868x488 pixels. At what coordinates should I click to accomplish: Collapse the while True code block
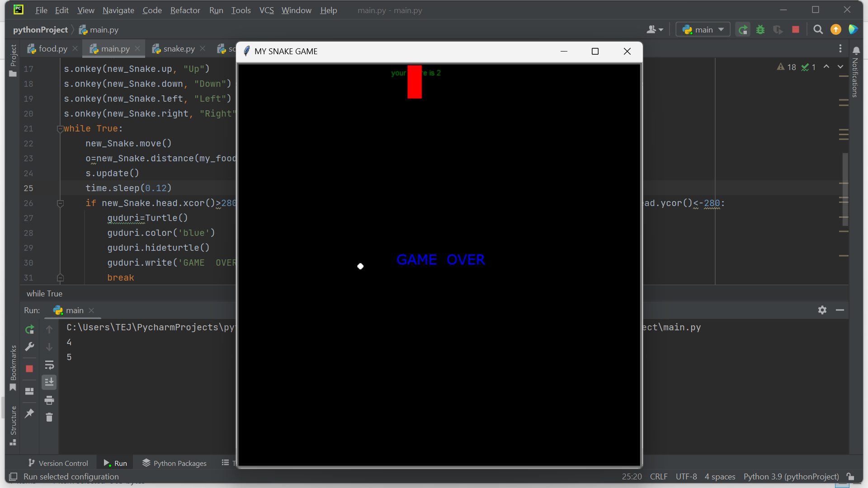(x=61, y=128)
